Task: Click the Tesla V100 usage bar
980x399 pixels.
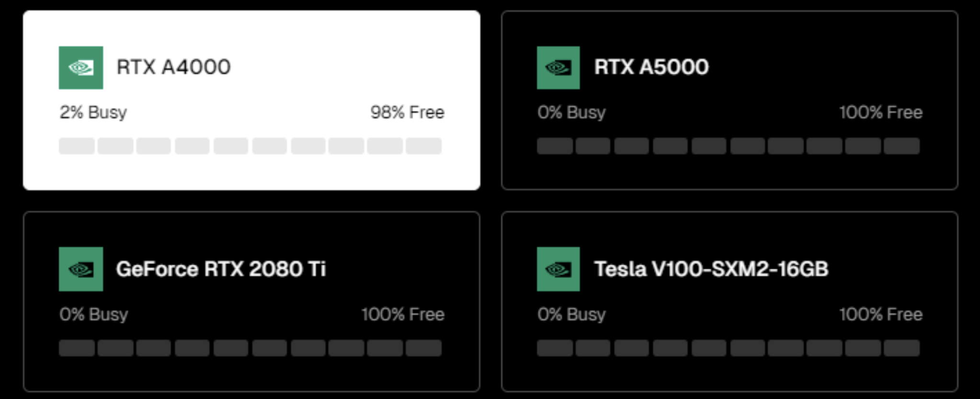Action: (728, 348)
